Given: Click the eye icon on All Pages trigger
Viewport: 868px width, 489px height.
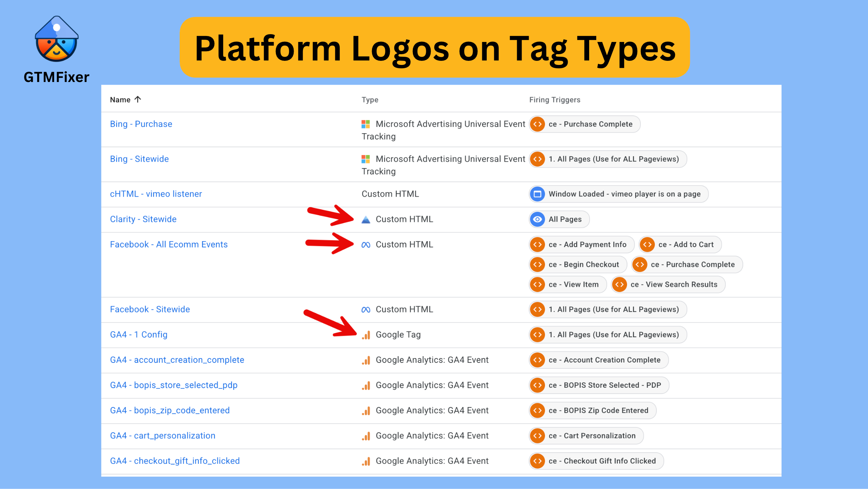Looking at the screenshot, I should 537,219.
